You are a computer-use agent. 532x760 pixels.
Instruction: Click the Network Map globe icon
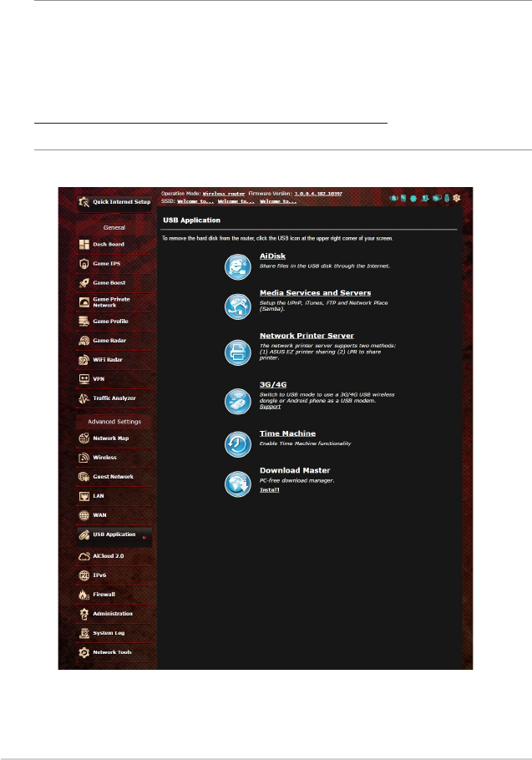coord(84,438)
